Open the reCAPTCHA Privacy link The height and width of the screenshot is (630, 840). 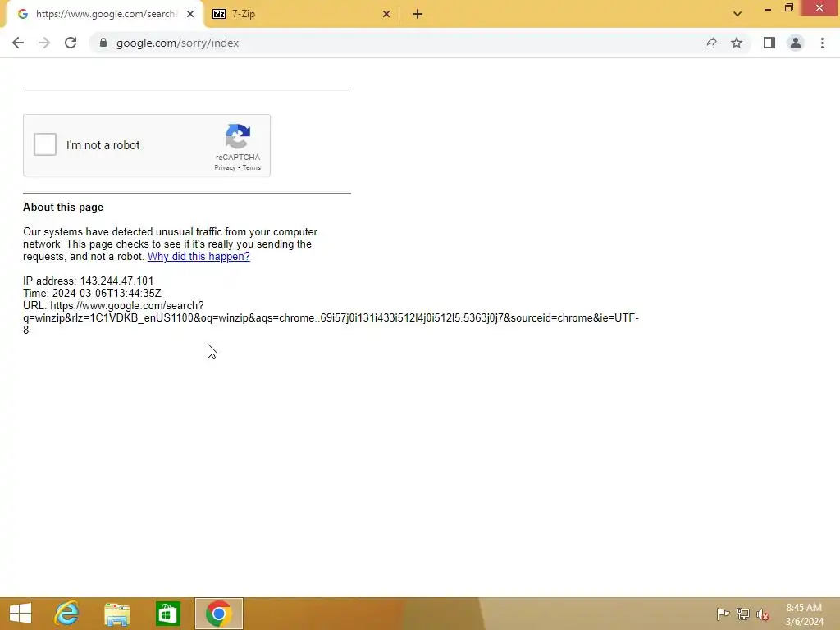(x=225, y=167)
